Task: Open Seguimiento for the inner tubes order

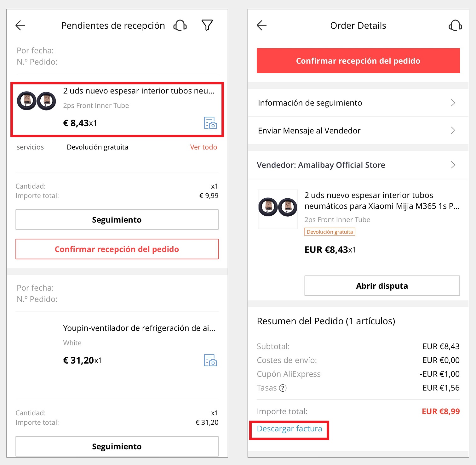Action: pyautogui.click(x=117, y=219)
